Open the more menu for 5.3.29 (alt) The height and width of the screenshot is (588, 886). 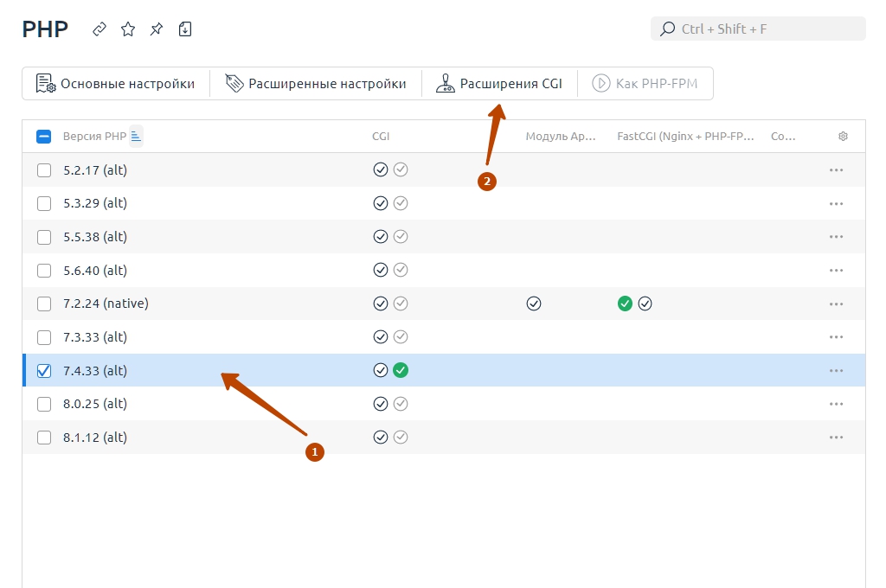coord(837,203)
